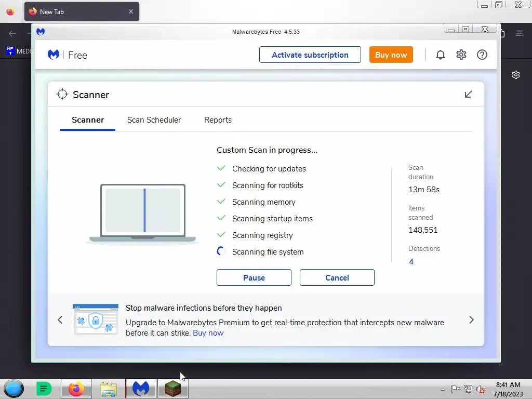Click the Action Center flag tray icon
532x399 pixels.
tap(455, 389)
